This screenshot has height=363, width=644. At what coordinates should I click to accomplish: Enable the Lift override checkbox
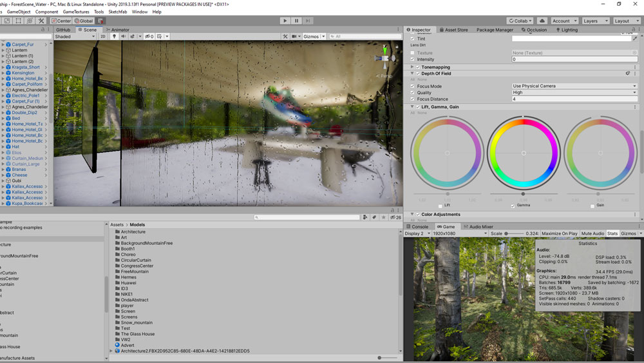click(x=440, y=206)
